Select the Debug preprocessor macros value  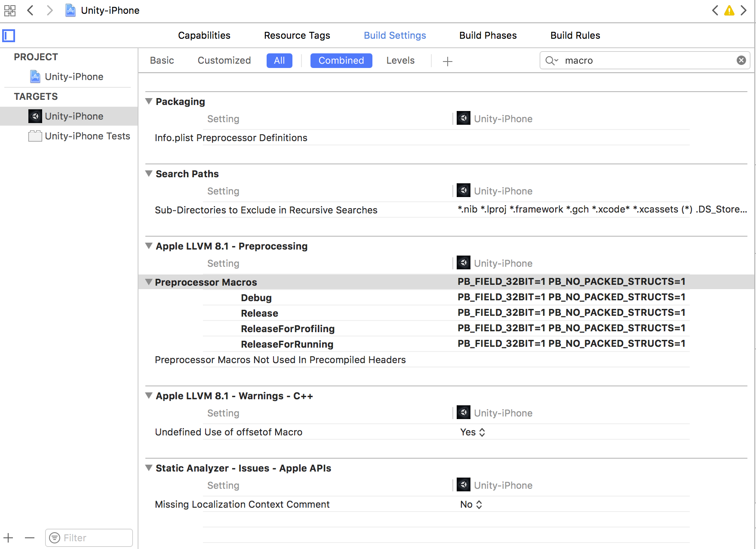(572, 297)
